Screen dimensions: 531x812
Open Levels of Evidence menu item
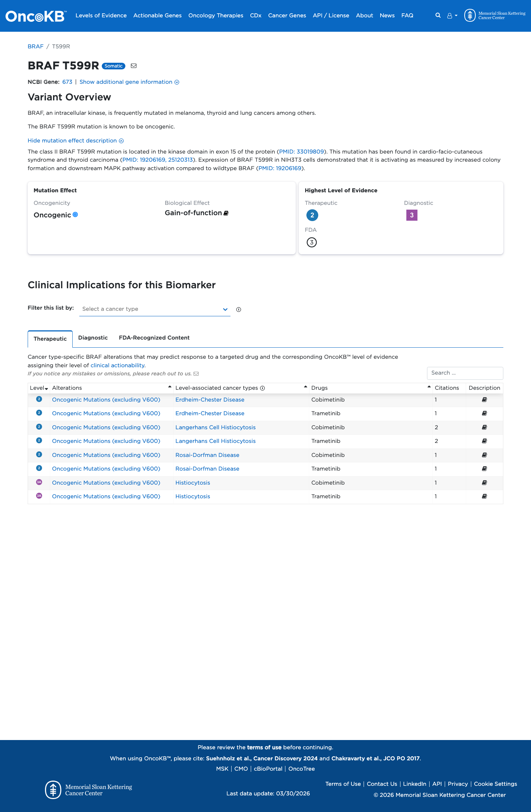[x=101, y=16]
